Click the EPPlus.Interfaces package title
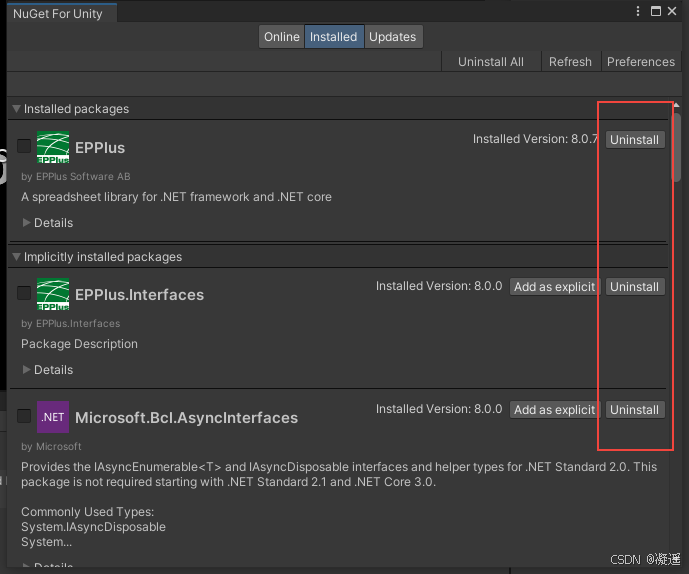The height and width of the screenshot is (574, 689). pos(139,294)
